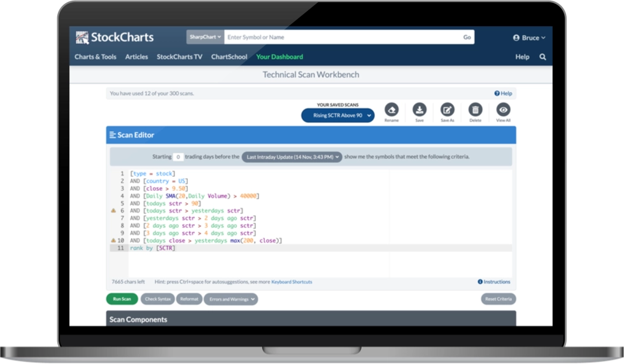Click the Scan Editor header icon
624x364 pixels.
point(113,136)
